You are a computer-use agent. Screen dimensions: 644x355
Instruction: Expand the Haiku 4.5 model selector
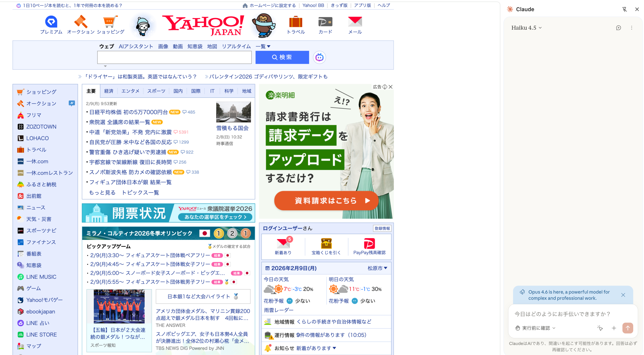[x=526, y=28]
